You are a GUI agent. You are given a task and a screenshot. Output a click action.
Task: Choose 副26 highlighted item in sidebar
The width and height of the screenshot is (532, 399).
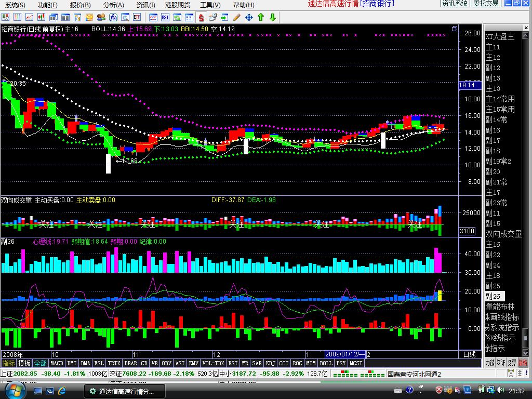495,296
